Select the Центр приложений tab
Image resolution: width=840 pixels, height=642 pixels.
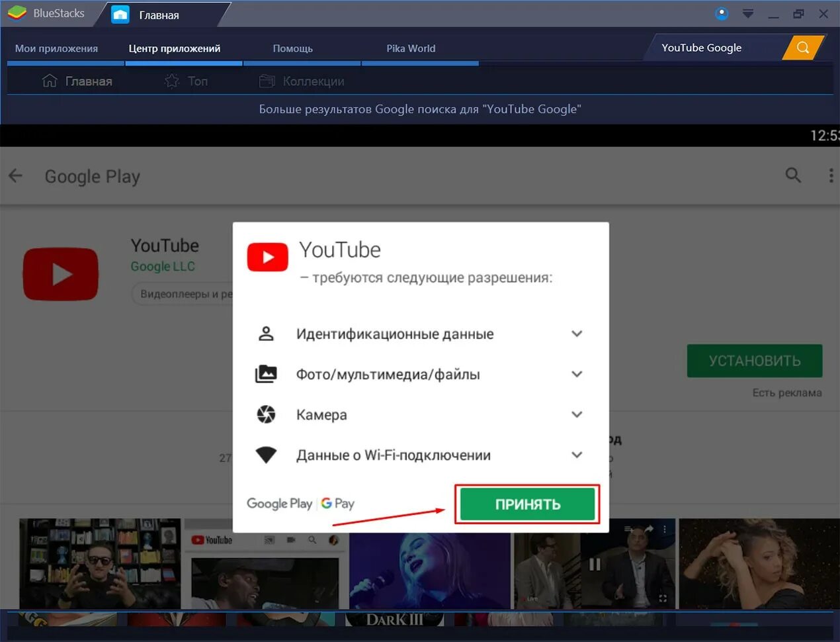point(175,48)
